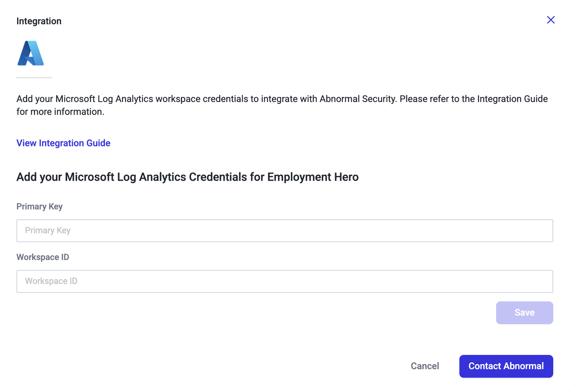This screenshot has width=570, height=392.
Task: Click the Contact Abnormal button
Action: [506, 366]
